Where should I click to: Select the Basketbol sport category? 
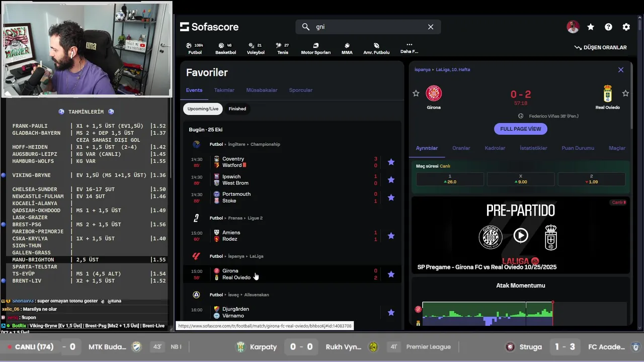coord(225,49)
